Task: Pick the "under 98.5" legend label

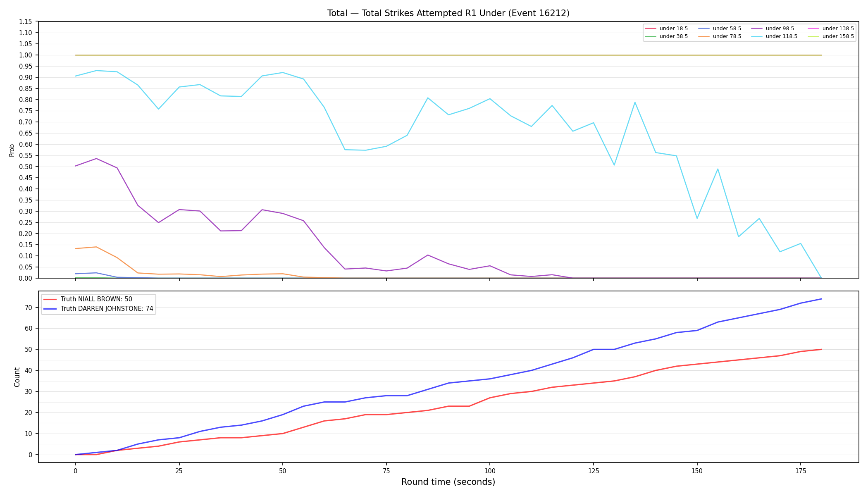Action: tap(780, 29)
